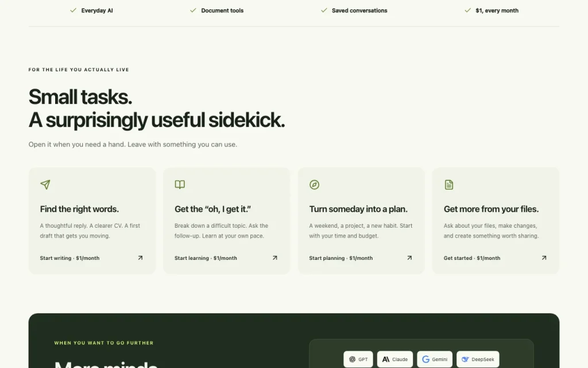This screenshot has height=368, width=588.
Task: Select the Gemini model chip label
Action: coord(439,359)
